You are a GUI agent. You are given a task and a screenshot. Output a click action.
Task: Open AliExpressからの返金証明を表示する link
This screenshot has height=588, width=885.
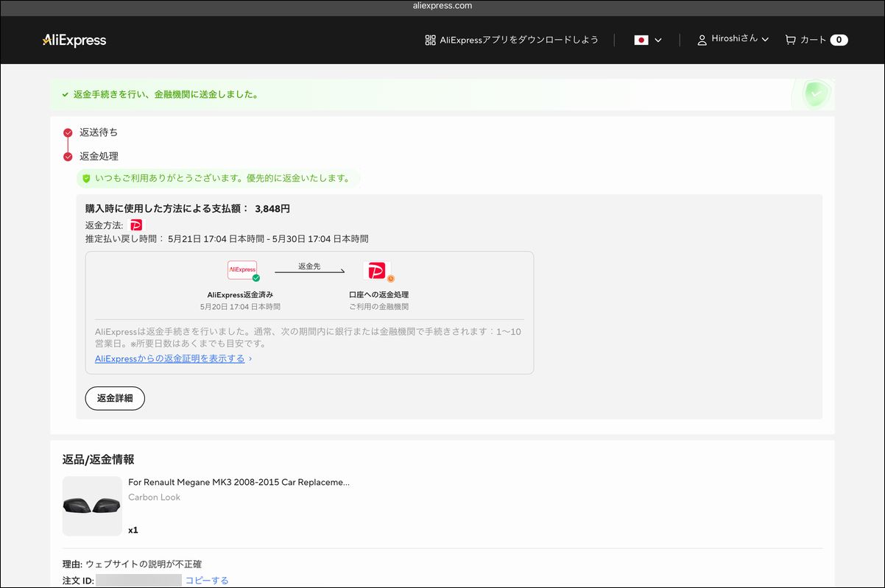170,358
